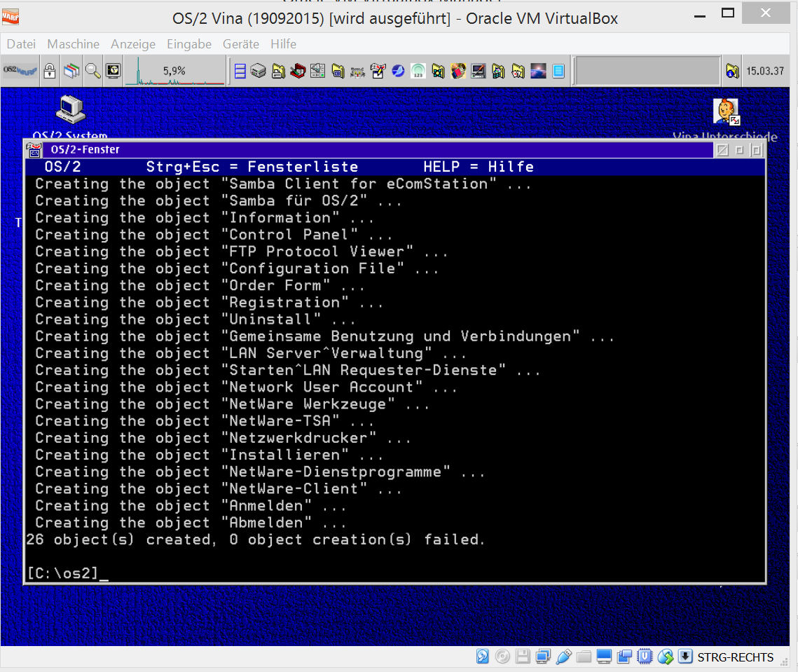Click the blue stacked tray selector icon

[240, 71]
